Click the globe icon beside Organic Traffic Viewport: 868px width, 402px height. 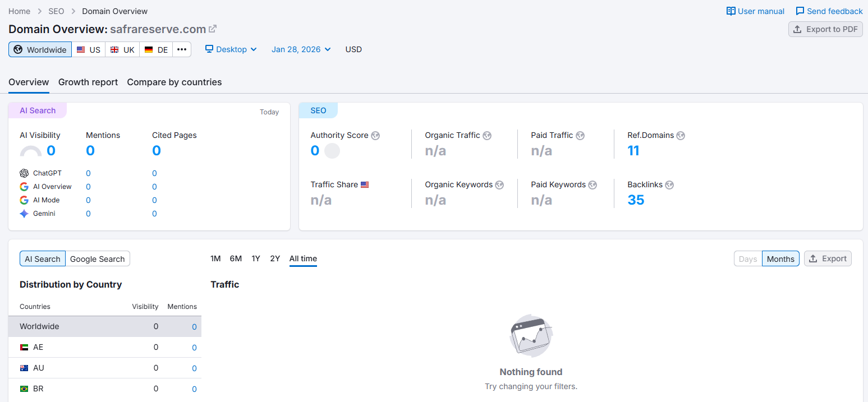(x=487, y=136)
